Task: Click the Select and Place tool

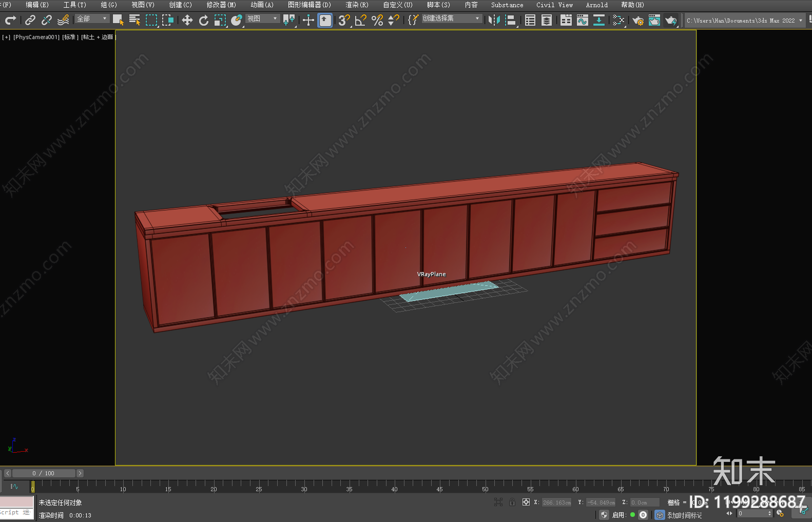Action: [237, 20]
